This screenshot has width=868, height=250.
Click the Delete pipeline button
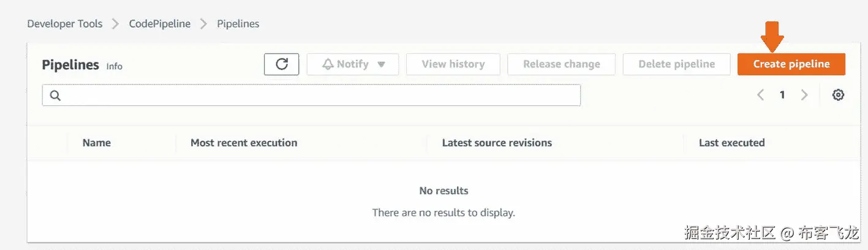tap(676, 64)
